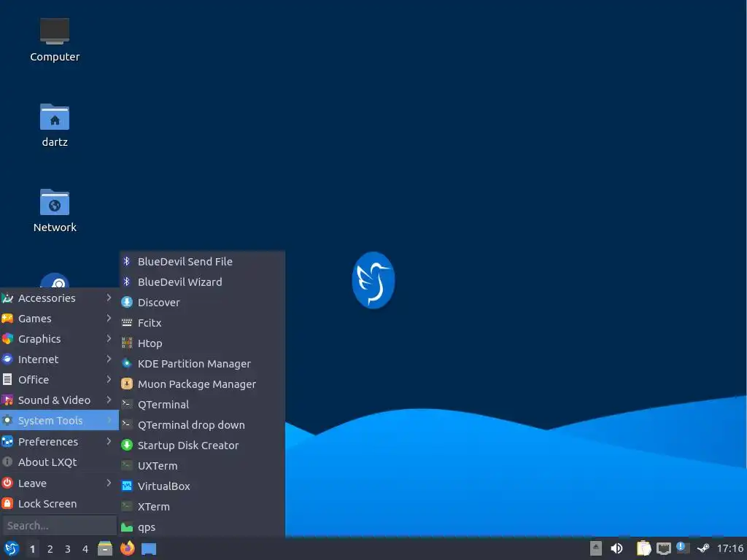Viewport: 747px width, 560px height.
Task: Launch Muon Package Manager icon
Action: 127,384
